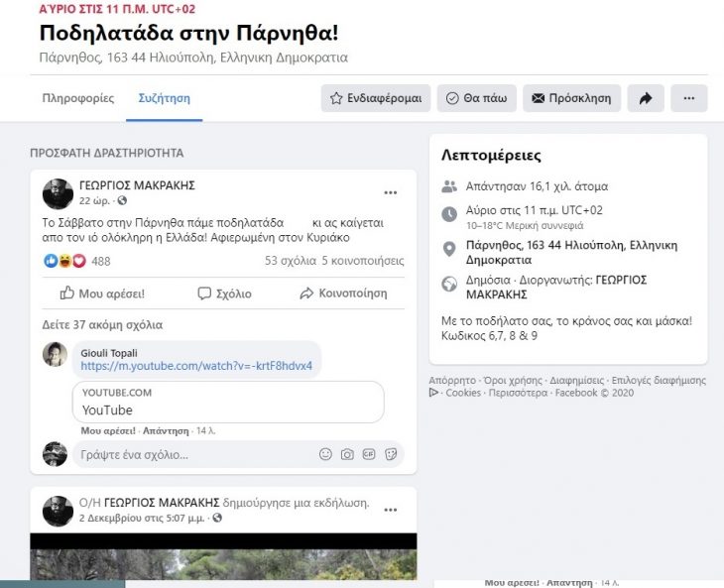Click the Γράψτε ένα σχόλιο input field
Image resolution: width=724 pixels, height=588 pixels.
pyautogui.click(x=188, y=454)
